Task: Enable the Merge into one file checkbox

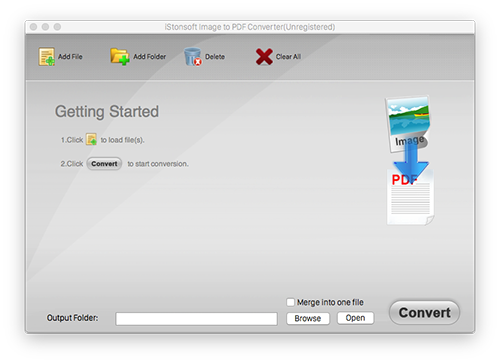Action: click(x=291, y=302)
